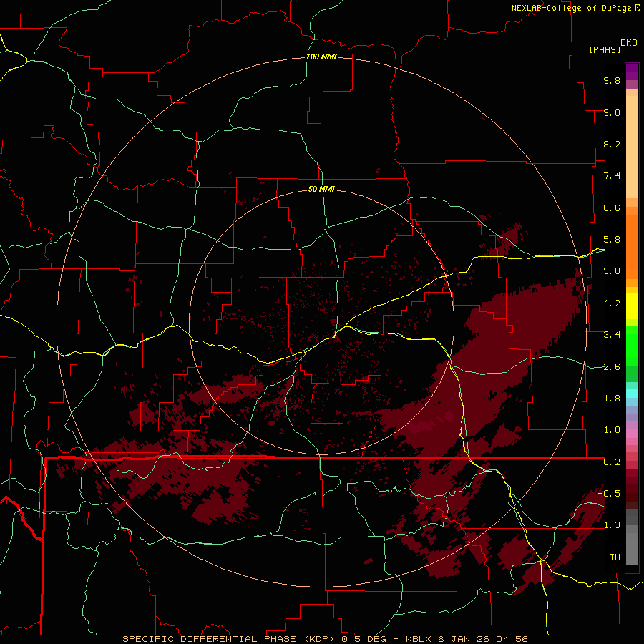Click the NEXLAB-College of DuPage label

pyautogui.click(x=571, y=8)
